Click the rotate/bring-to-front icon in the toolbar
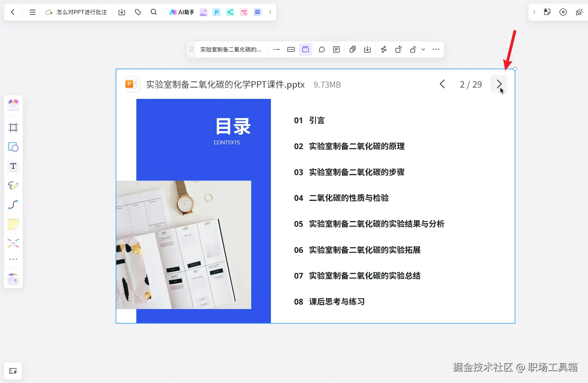This screenshot has width=588, height=383. [x=398, y=49]
